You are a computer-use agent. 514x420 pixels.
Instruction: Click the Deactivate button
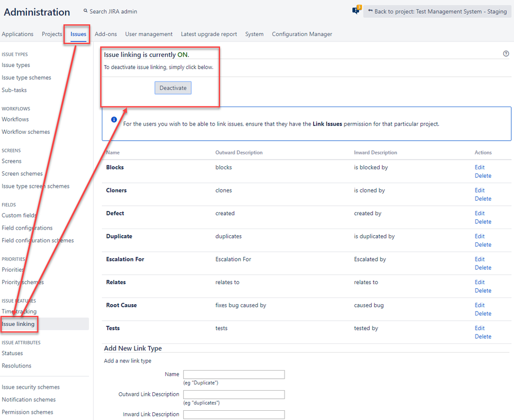(x=173, y=88)
